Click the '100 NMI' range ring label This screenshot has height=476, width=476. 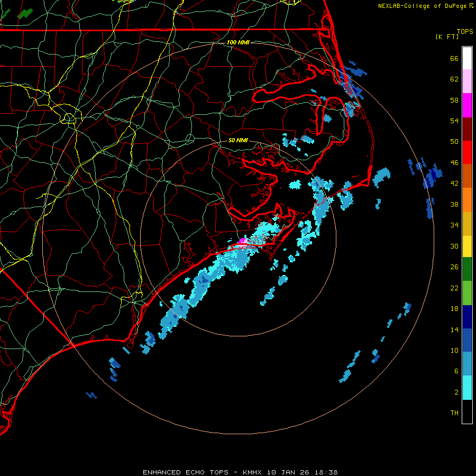pyautogui.click(x=238, y=42)
